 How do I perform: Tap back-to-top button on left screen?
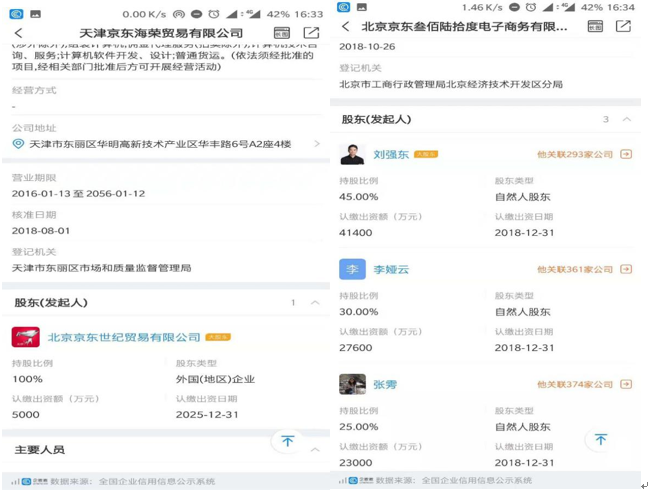287,441
